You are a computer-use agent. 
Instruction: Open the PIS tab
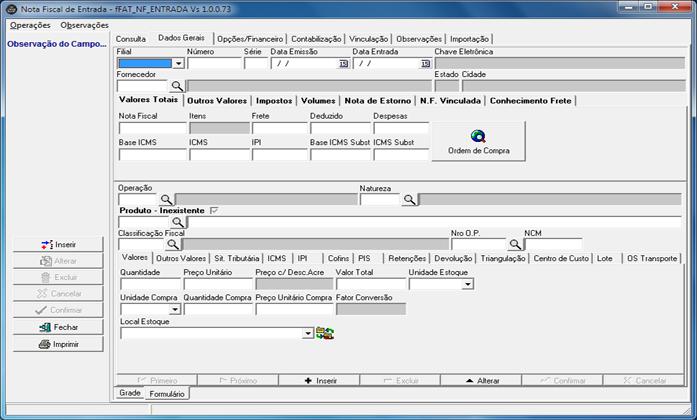364,259
